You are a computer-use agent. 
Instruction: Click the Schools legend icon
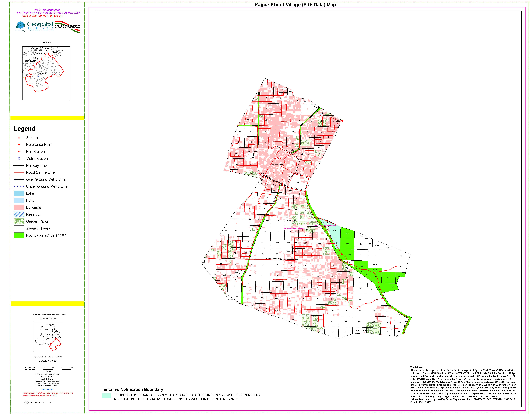(19, 138)
